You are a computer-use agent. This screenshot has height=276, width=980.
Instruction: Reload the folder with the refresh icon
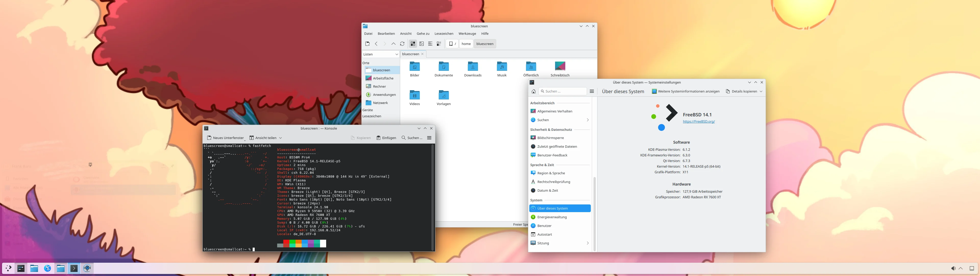402,44
